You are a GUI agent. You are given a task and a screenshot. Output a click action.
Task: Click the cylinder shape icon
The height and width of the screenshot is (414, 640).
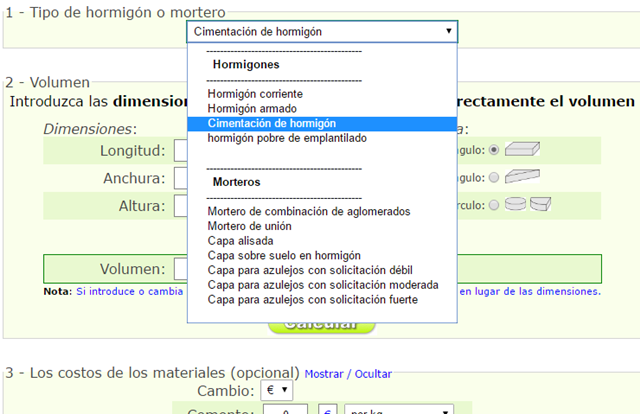tap(515, 204)
